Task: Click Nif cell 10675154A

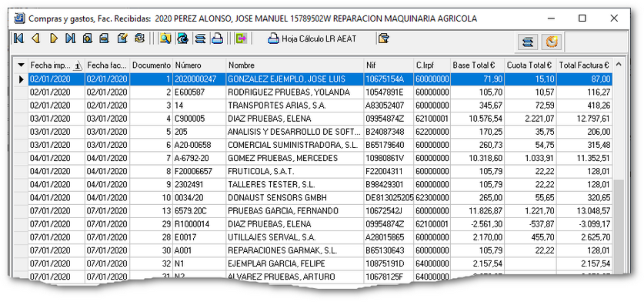Action: 389,79
